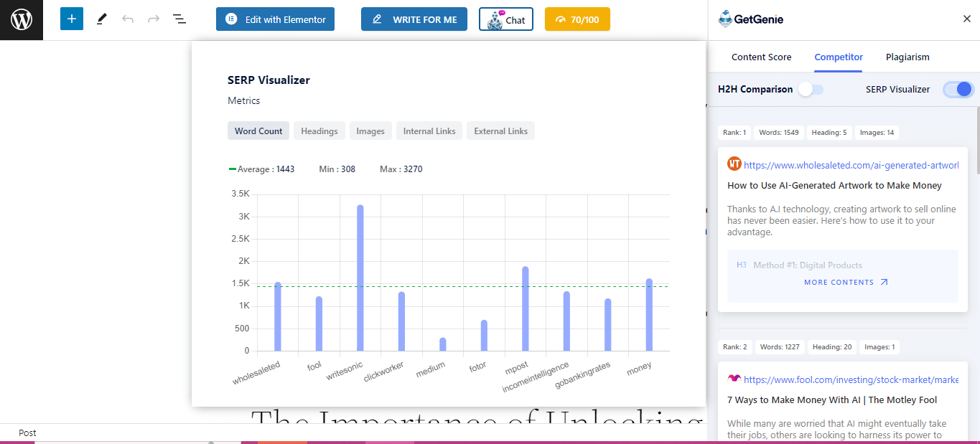Click the 'Images: 1' badge
Screen dimensions: 980x444
(879, 347)
